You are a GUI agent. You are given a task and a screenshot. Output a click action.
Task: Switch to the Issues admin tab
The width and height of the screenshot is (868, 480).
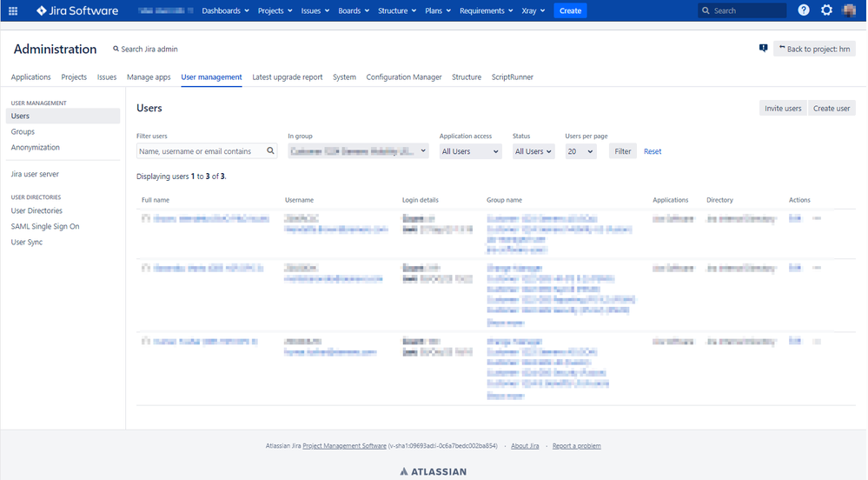click(x=107, y=77)
